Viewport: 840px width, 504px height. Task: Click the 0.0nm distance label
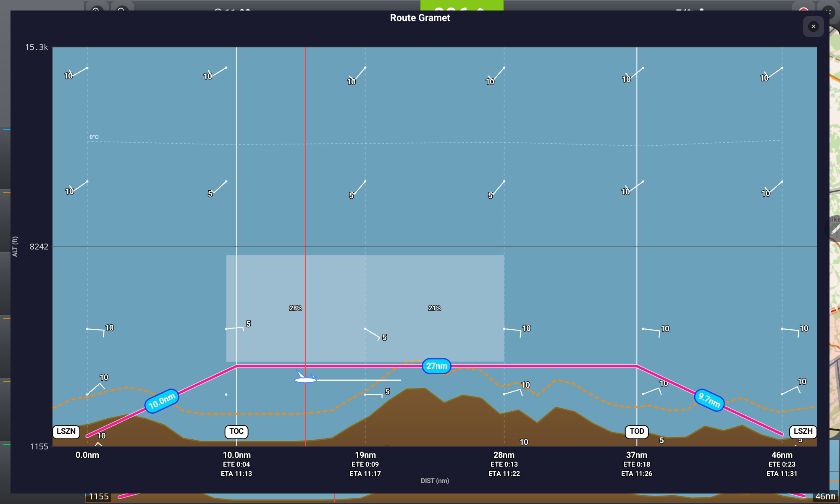click(x=87, y=455)
